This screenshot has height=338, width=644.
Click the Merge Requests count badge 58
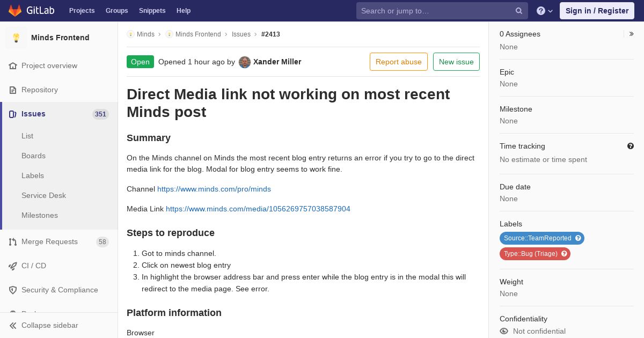[x=103, y=242]
